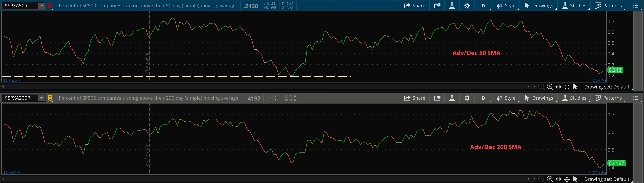Click scroll right arrow under $SPXA50R chart
644x183 pixels.
tap(534, 87)
